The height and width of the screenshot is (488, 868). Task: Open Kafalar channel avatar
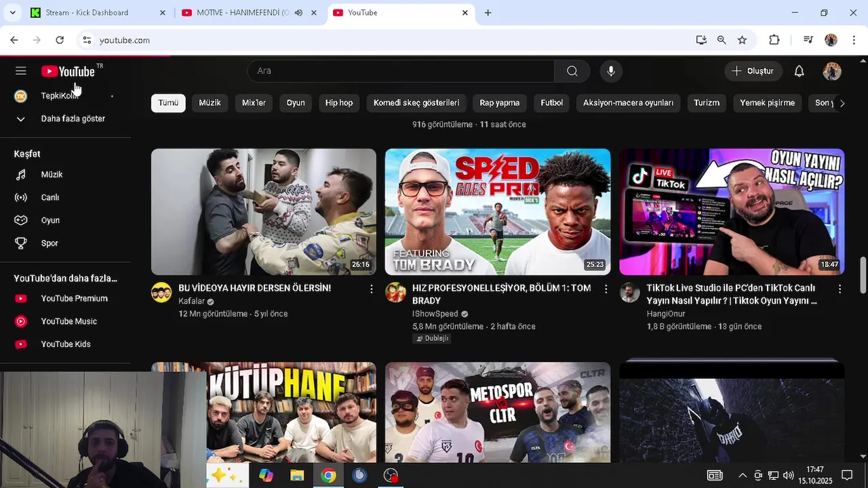click(161, 293)
